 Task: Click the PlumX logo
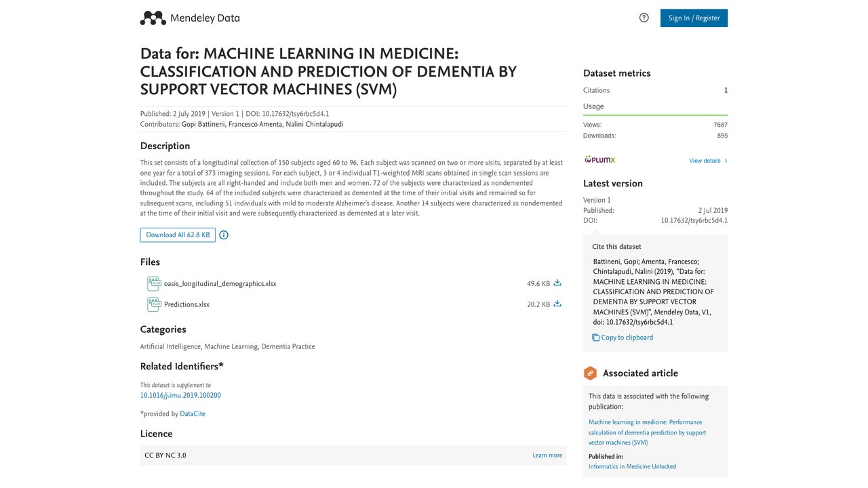(x=599, y=160)
